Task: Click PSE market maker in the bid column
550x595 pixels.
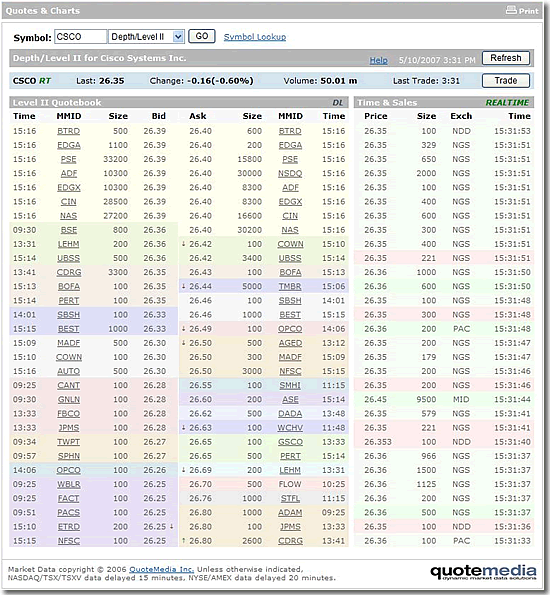Action: (x=68, y=159)
